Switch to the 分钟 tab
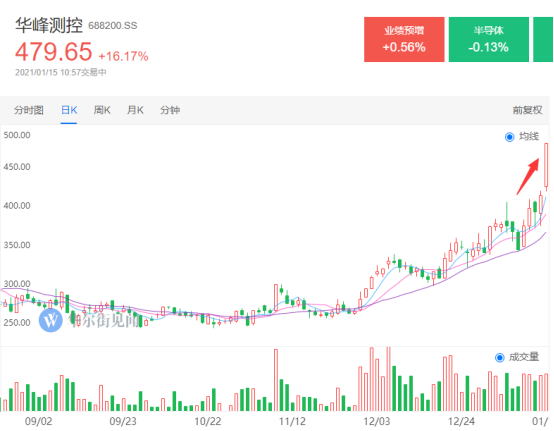 coord(170,110)
